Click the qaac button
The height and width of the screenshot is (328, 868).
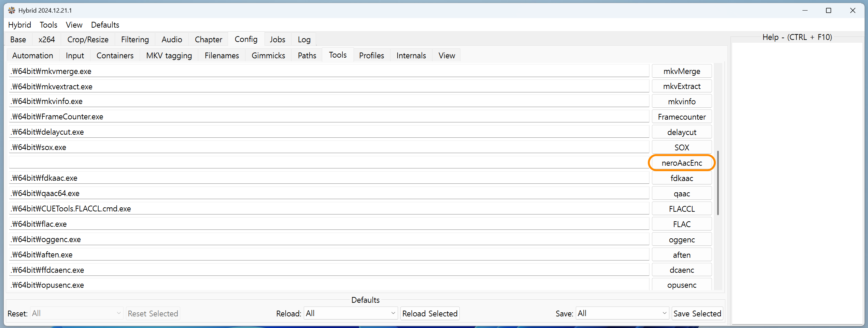coord(682,194)
